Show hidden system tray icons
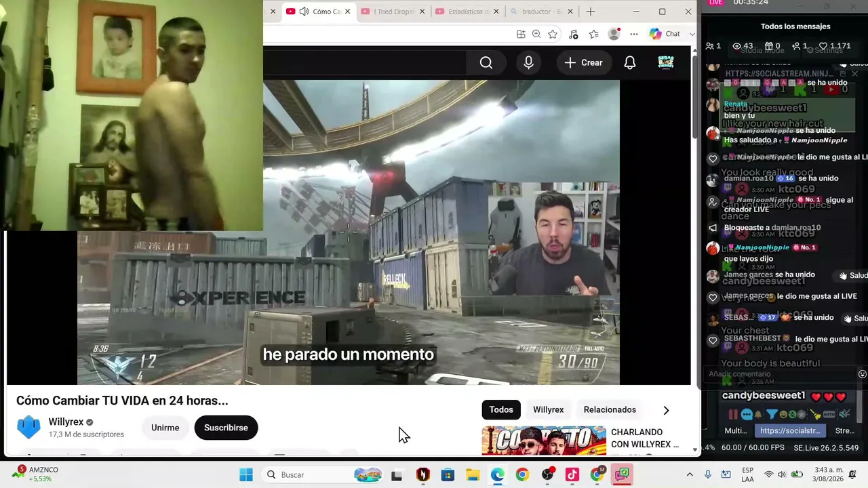 click(690, 474)
